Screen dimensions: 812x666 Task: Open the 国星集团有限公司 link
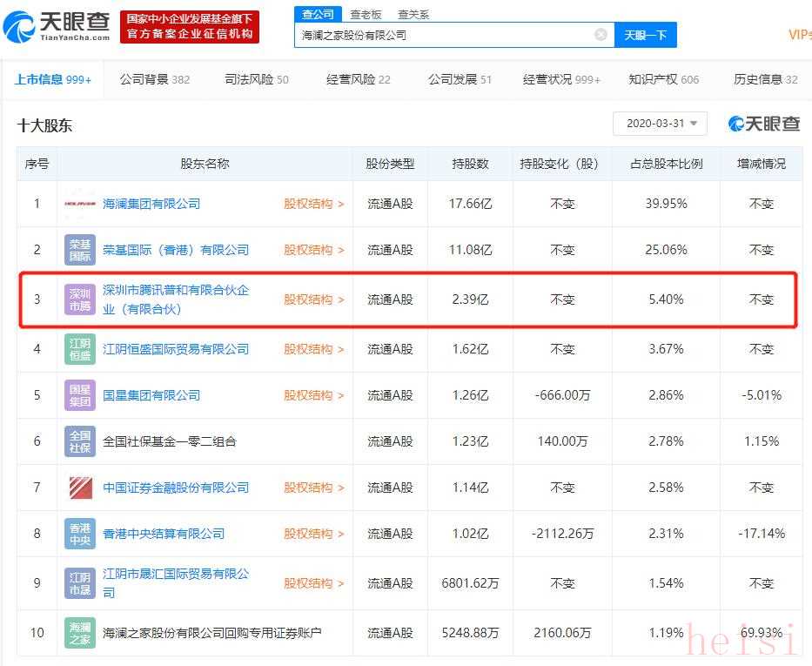coord(151,395)
